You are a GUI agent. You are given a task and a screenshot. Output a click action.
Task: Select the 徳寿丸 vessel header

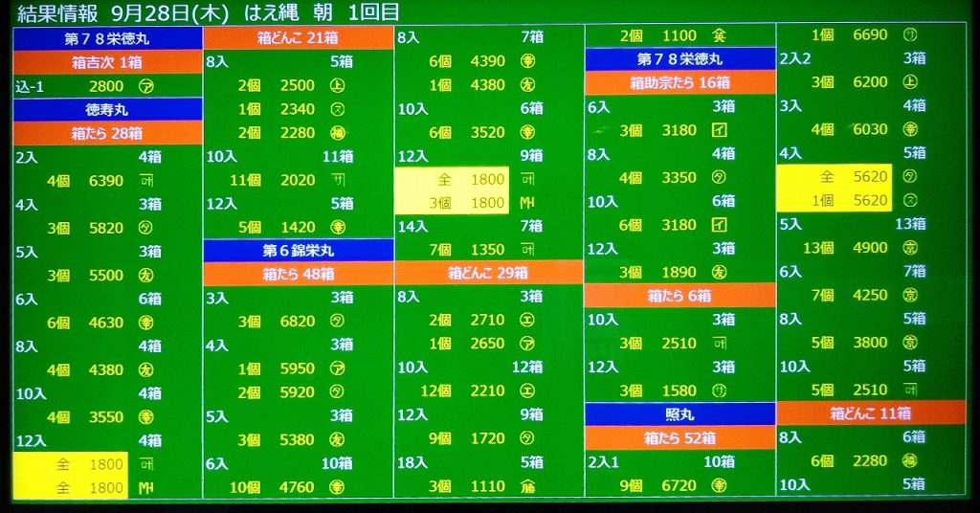pyautogui.click(x=107, y=109)
